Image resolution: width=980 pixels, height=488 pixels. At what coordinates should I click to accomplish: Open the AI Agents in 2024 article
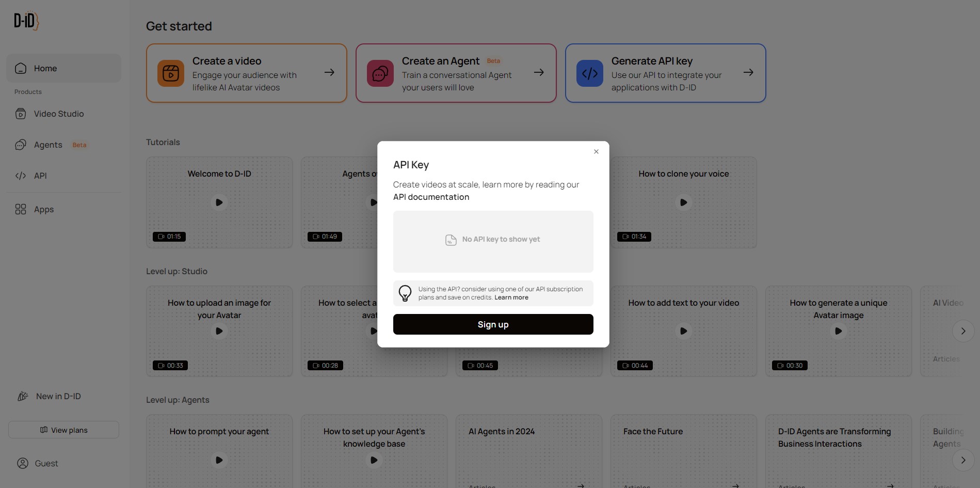(529, 451)
